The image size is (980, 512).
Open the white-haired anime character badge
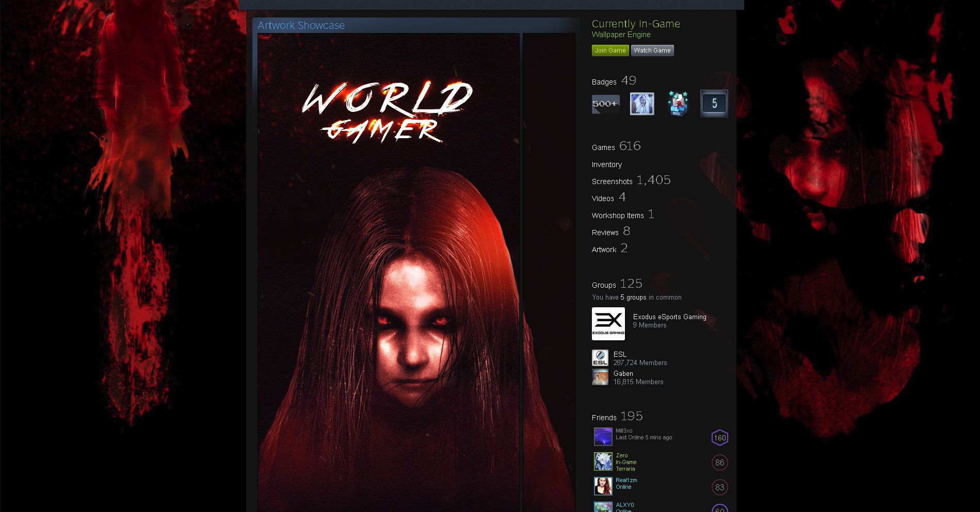[642, 104]
